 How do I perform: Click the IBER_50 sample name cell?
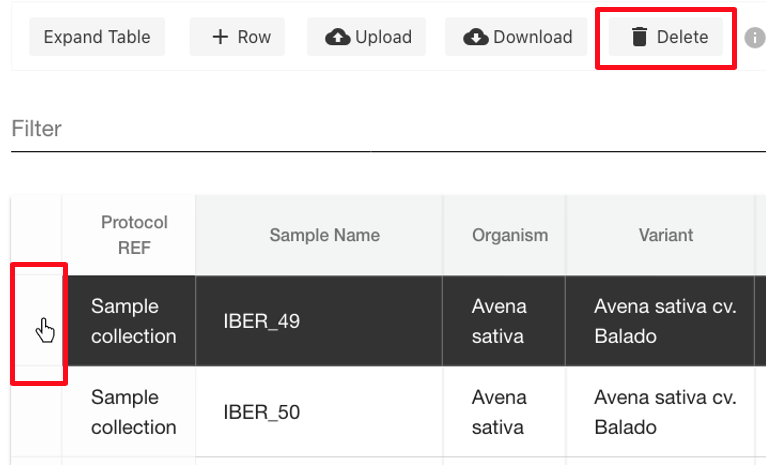(x=319, y=412)
